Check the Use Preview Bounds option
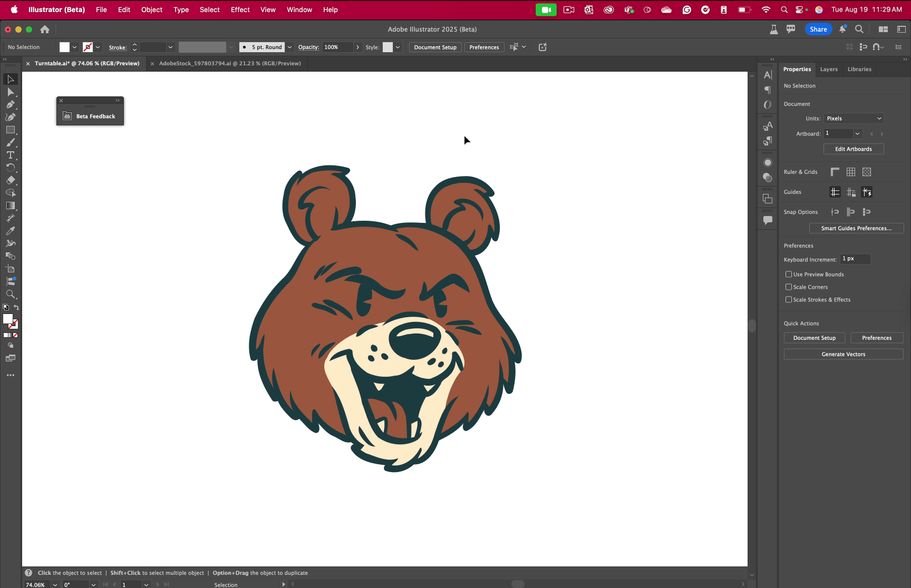This screenshot has width=911, height=588. (789, 274)
